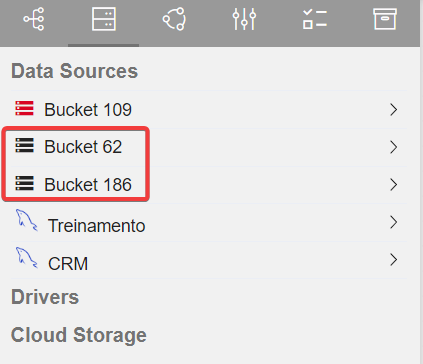The height and width of the screenshot is (364, 423).
Task: Click the black Bucket 62 storage icon
Action: [24, 145]
